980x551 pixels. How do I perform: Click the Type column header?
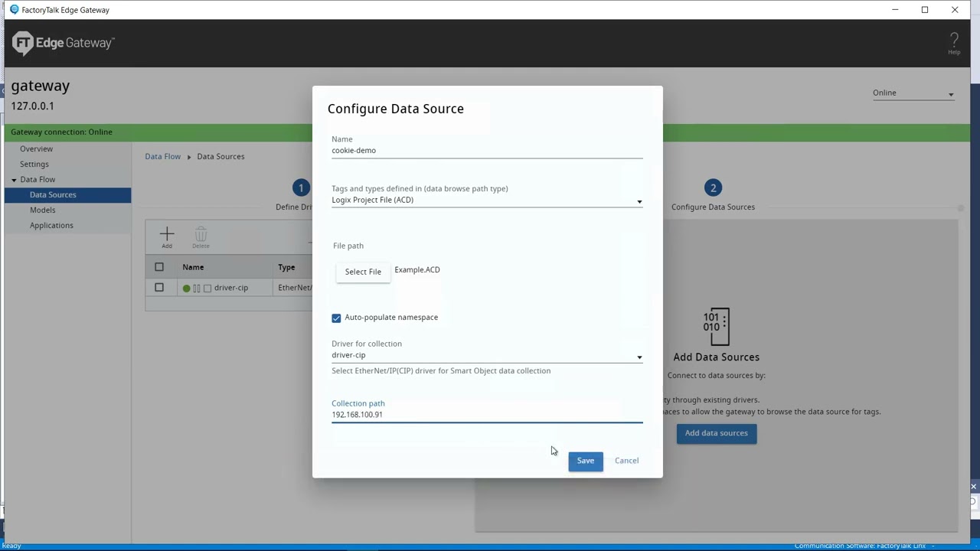pos(286,267)
